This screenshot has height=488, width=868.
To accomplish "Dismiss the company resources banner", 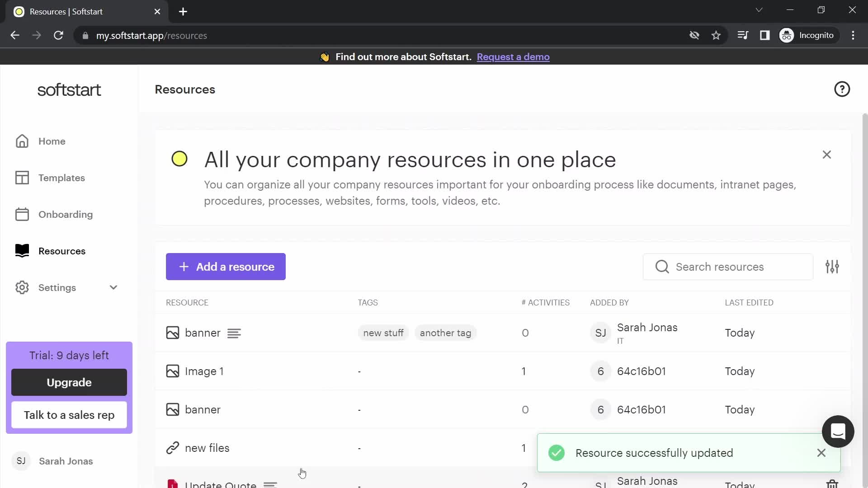I will coord(826,155).
